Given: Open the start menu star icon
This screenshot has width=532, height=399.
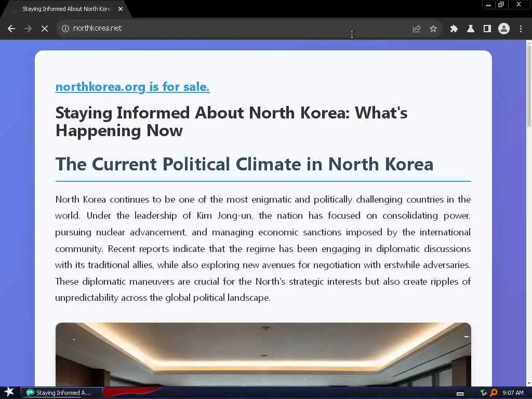Looking at the screenshot, I should (x=9, y=392).
